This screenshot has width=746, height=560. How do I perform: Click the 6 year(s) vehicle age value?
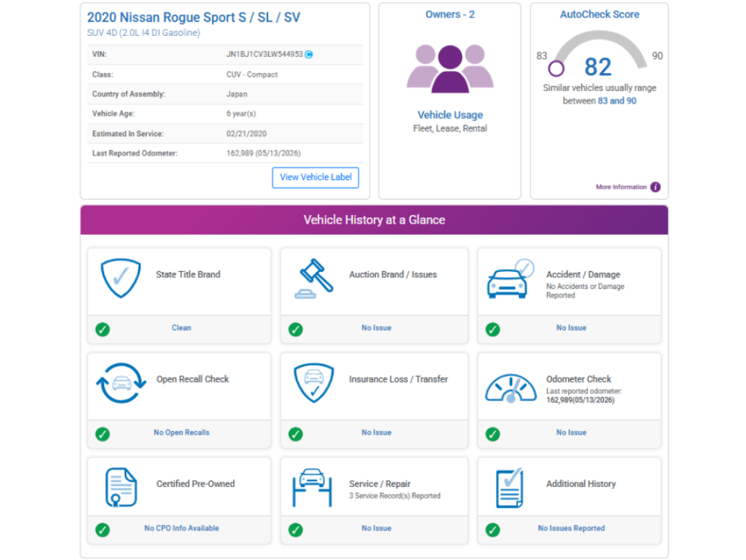click(x=242, y=114)
